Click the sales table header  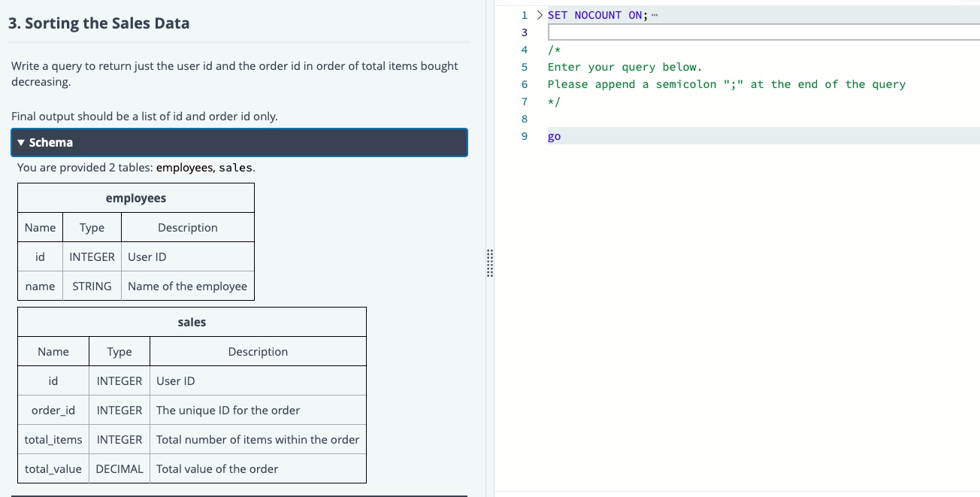191,322
